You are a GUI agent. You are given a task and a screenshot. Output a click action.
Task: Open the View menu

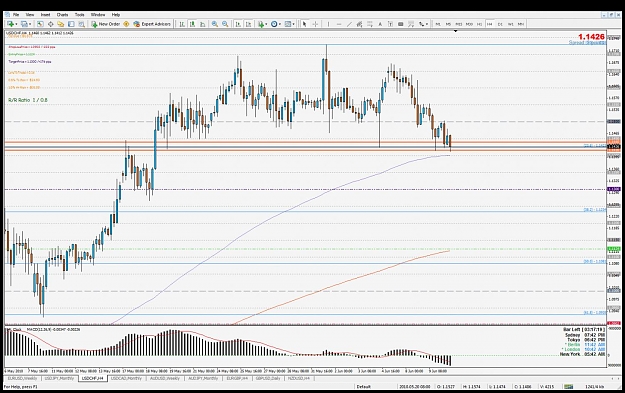pyautogui.click(x=30, y=15)
